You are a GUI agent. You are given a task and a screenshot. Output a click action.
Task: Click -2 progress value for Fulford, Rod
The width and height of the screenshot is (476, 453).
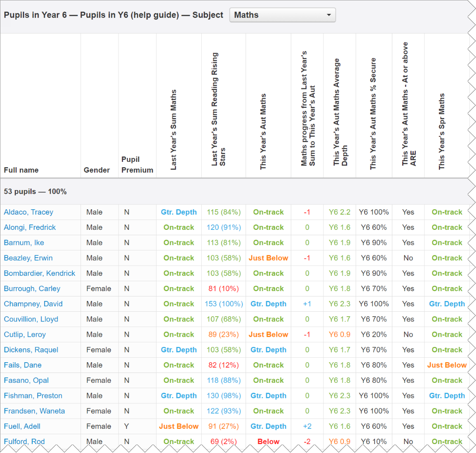point(307,441)
